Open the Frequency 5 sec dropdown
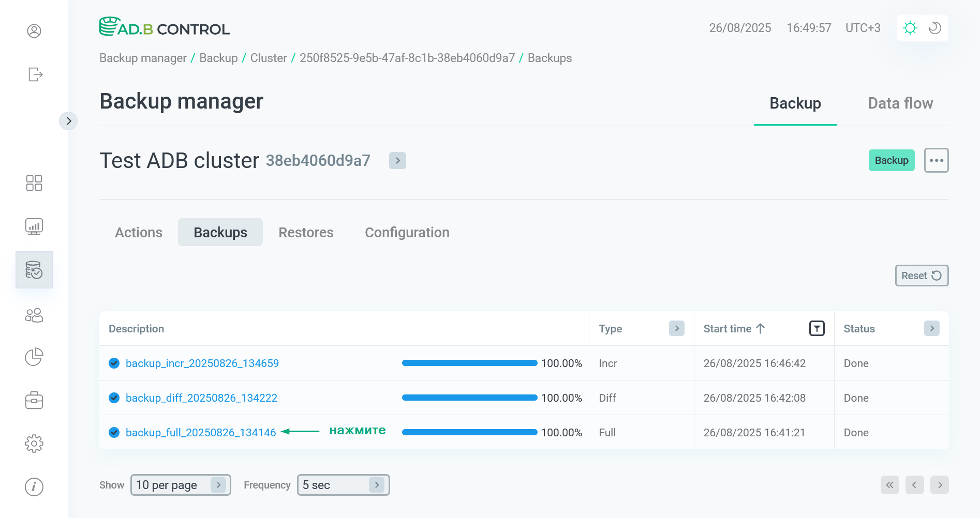The width and height of the screenshot is (980, 518). pos(343,485)
